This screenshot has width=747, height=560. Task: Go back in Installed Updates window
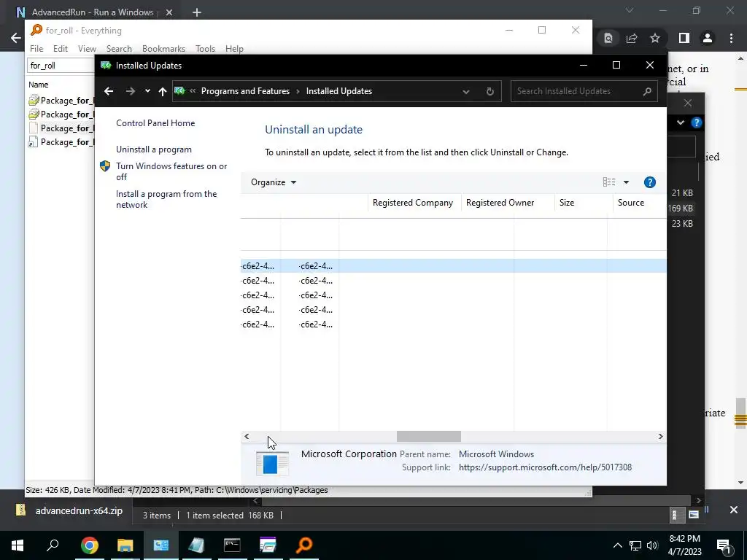109,91
